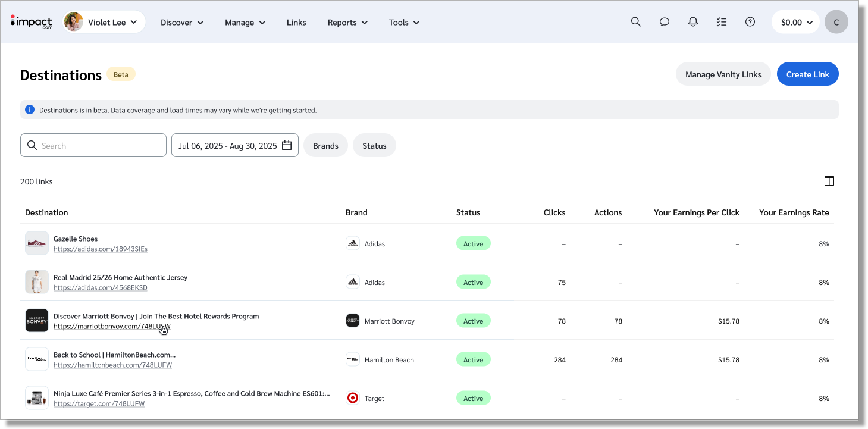The width and height of the screenshot is (868, 429).
Task: Click the Ninja Luxe Café Premier Series title
Action: tap(192, 394)
